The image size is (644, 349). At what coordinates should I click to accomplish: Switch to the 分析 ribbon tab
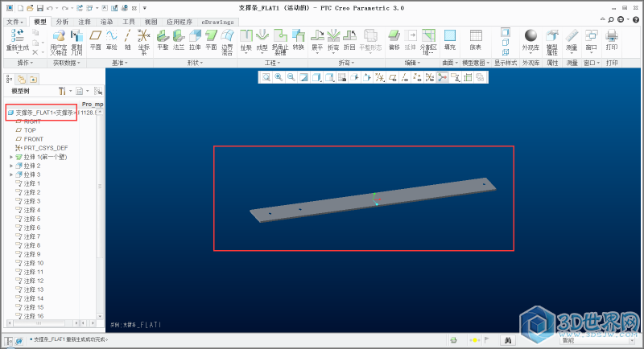point(63,22)
